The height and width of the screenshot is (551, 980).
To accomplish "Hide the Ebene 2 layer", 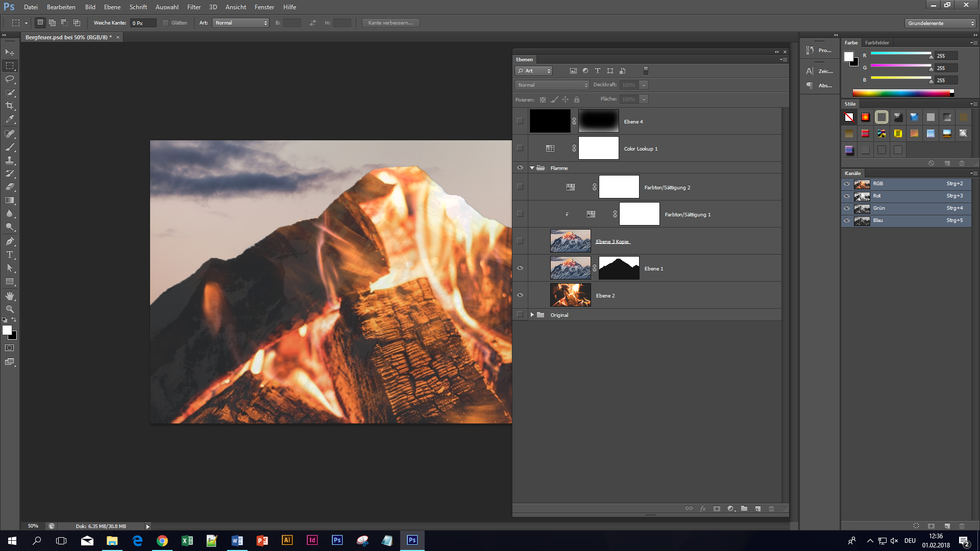I will [x=520, y=295].
